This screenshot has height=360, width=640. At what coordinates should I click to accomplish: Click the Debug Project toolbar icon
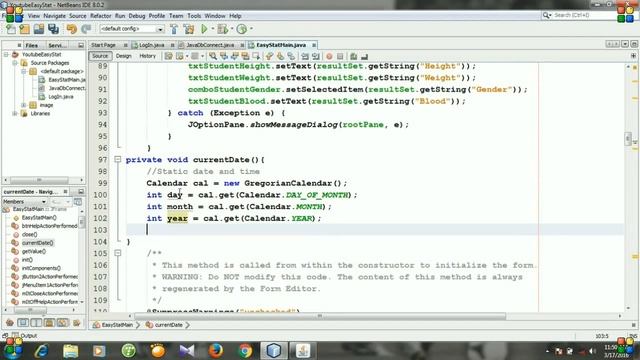pos(222,29)
